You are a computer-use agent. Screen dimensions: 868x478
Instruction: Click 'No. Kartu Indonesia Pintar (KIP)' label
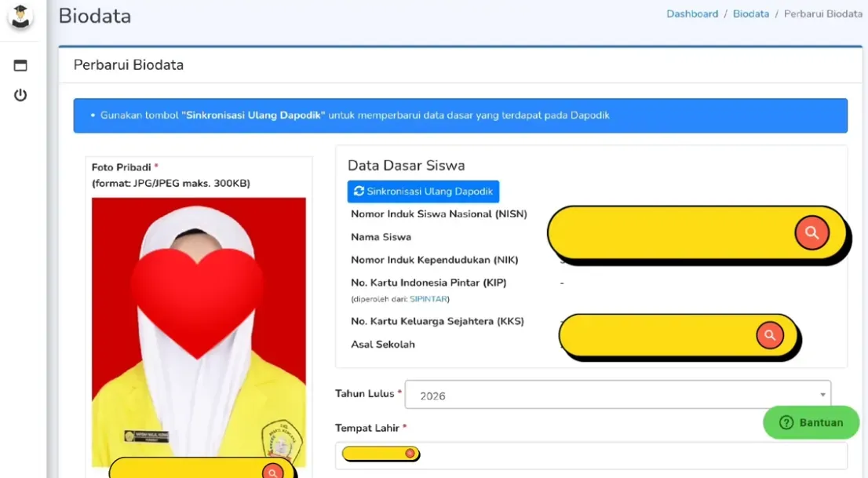(x=429, y=283)
